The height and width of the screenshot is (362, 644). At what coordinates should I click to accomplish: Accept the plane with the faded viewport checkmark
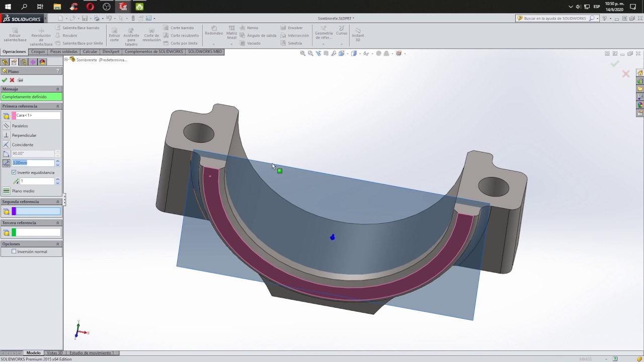[615, 64]
